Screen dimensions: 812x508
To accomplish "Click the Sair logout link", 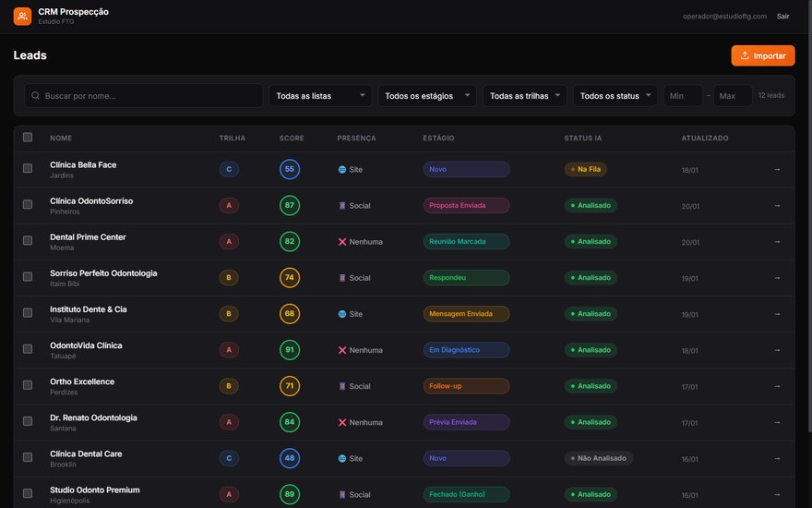I will coord(782,17).
